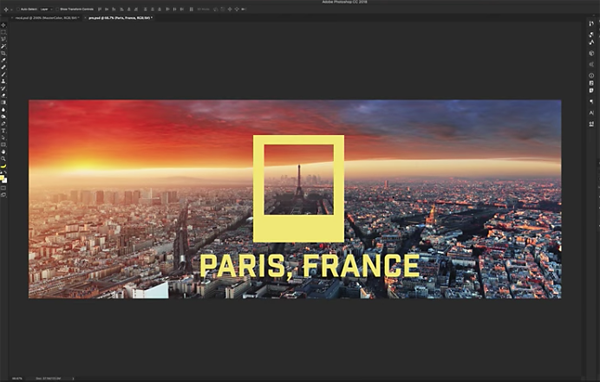
Task: Select the Horizontal Type tool
Action: [3, 131]
